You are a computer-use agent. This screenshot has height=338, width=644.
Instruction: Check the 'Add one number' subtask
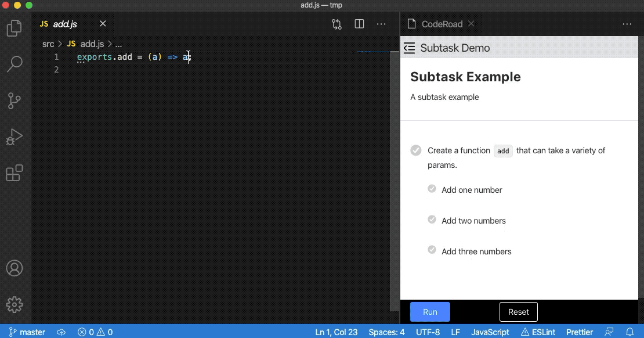pos(432,189)
